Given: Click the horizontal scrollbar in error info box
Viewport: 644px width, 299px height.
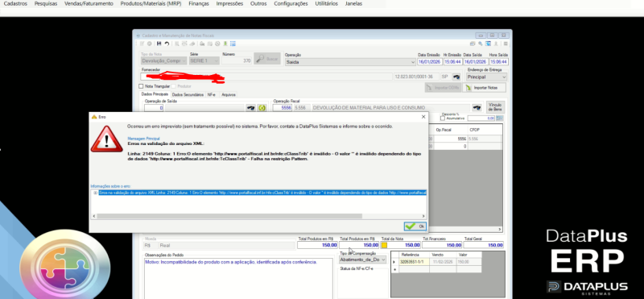Looking at the screenshot, I should point(229,216).
